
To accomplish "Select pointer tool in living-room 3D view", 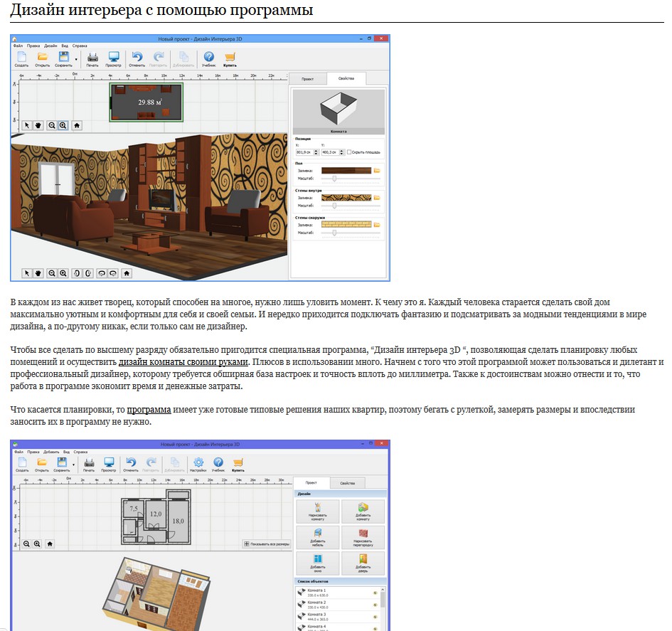I will [x=26, y=273].
